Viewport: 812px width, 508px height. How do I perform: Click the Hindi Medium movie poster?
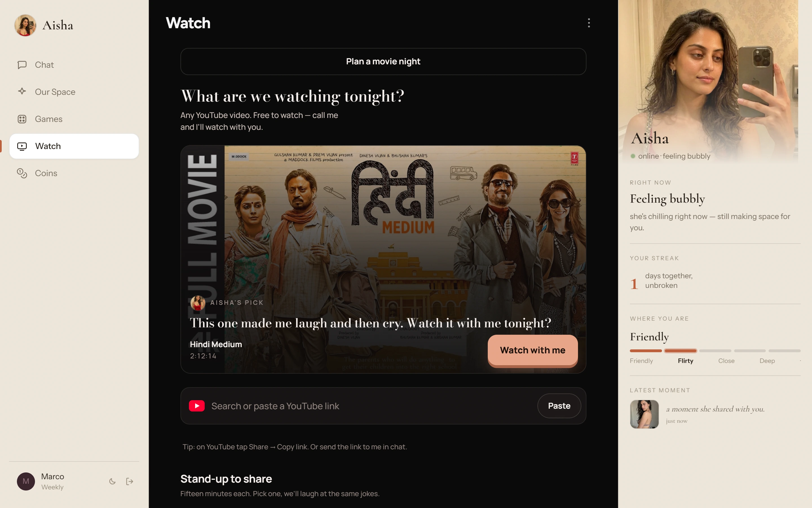point(383,259)
